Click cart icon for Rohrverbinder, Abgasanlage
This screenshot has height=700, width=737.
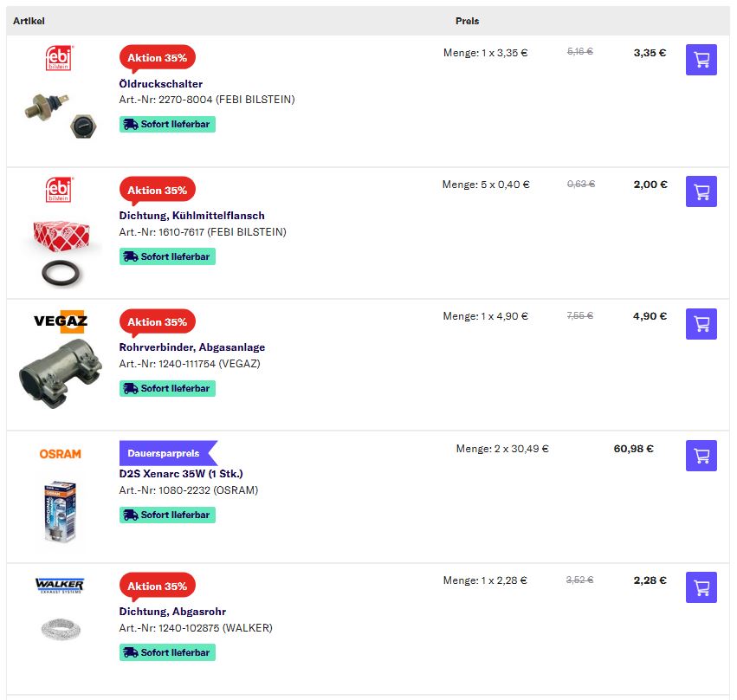pos(701,323)
